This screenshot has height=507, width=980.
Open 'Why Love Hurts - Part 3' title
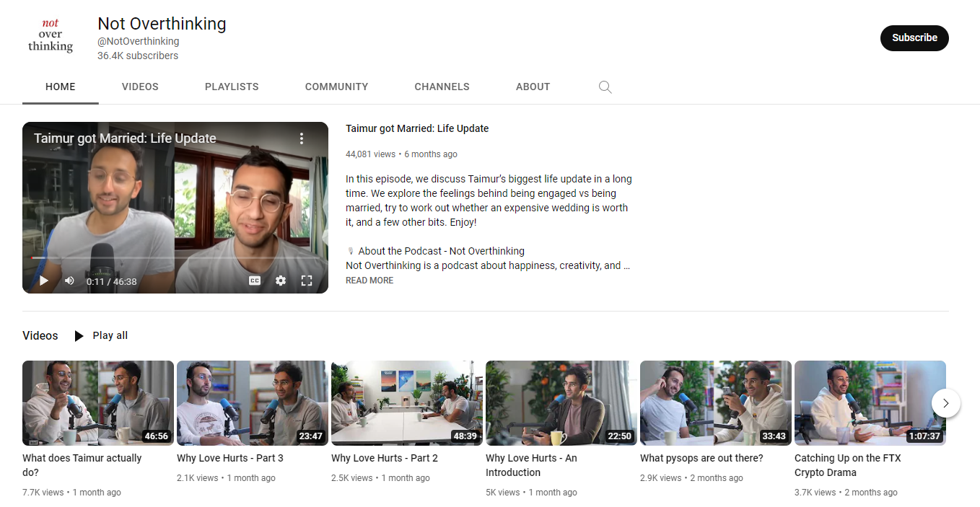point(230,458)
